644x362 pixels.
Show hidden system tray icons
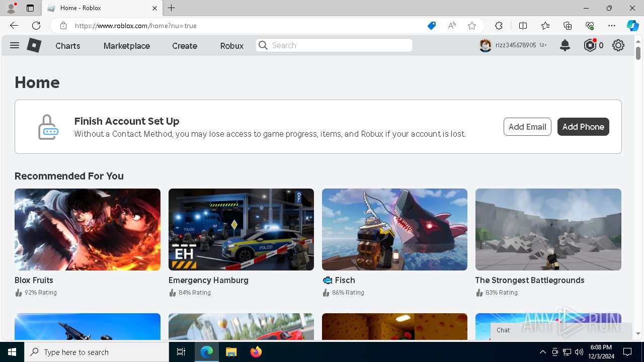[x=542, y=352]
